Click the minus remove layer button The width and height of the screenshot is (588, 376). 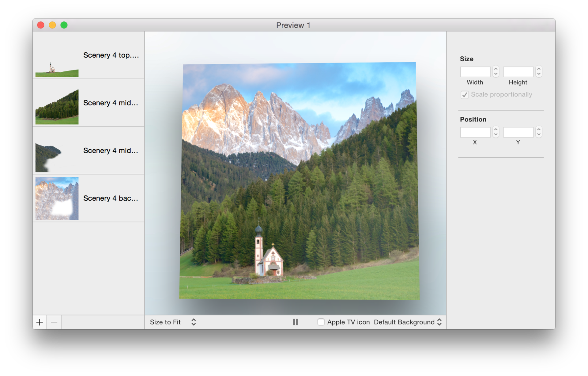click(54, 322)
